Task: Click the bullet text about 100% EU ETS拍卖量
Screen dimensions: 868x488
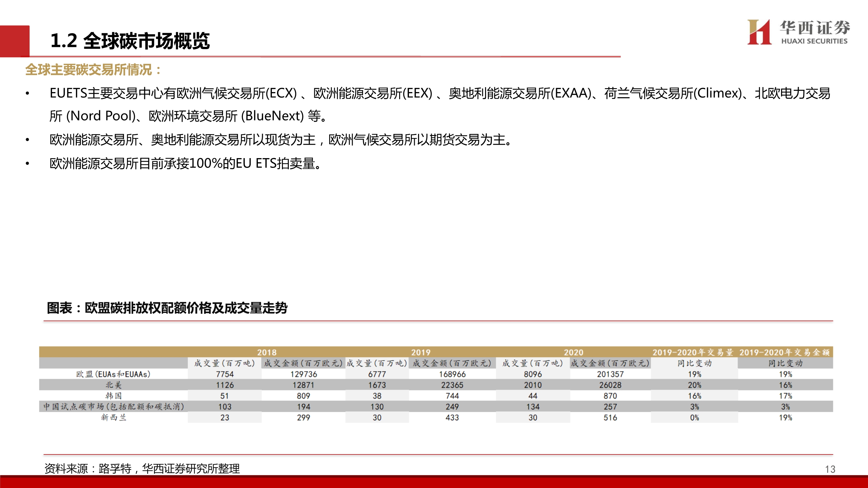Action: click(185, 164)
